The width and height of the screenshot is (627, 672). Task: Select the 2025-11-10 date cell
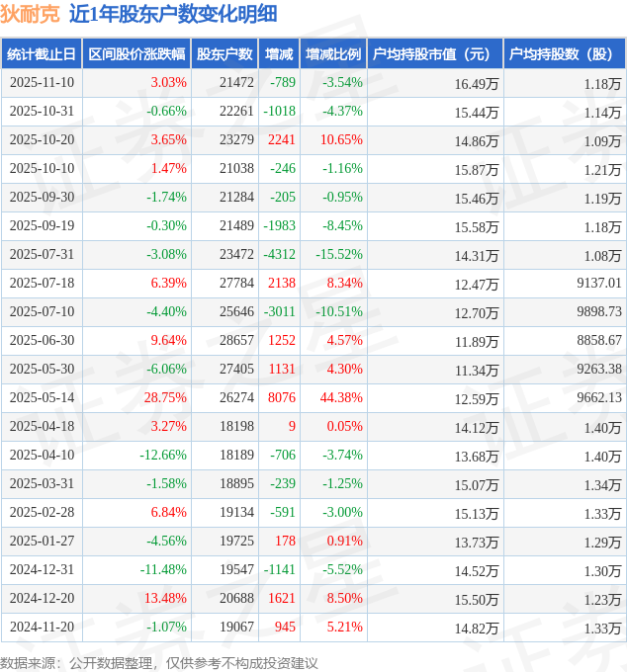click(x=44, y=83)
